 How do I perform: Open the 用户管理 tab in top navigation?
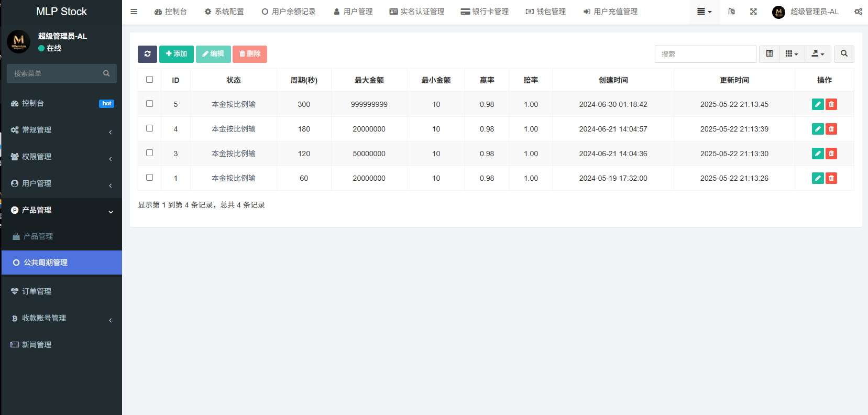coord(353,12)
